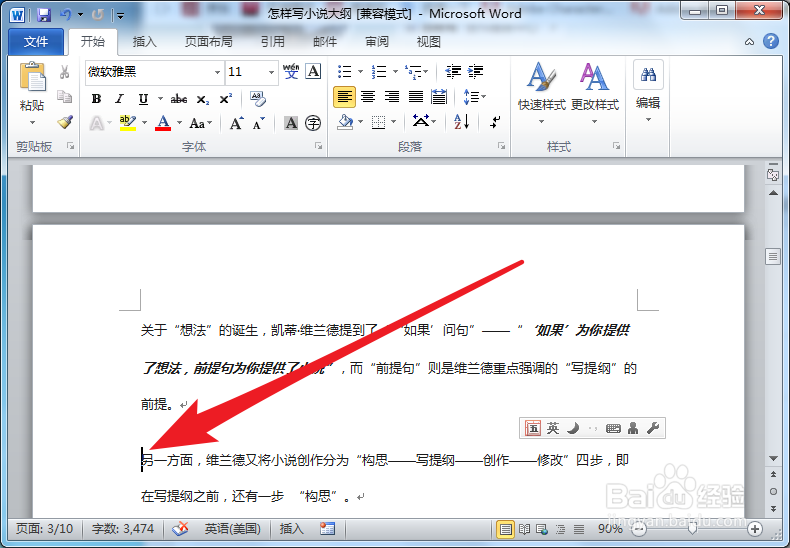The height and width of the screenshot is (548, 790).
Task: Apply the yellow text highlight color
Action: [127, 122]
